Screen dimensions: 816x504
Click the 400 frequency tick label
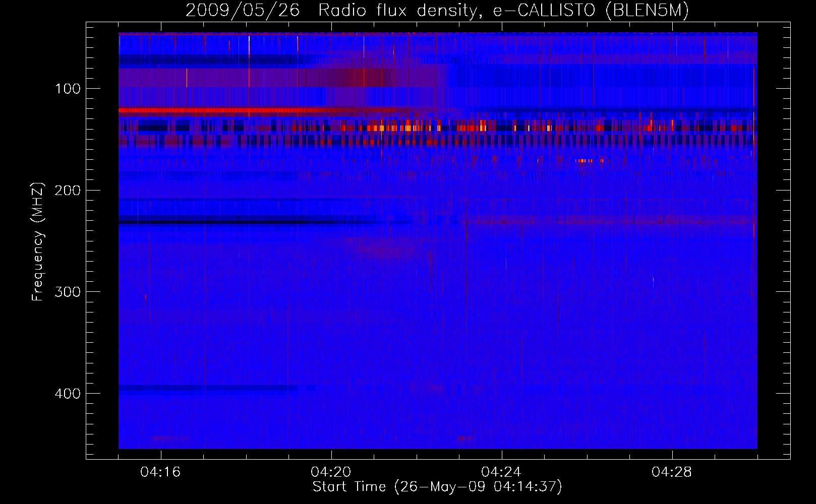tap(68, 394)
